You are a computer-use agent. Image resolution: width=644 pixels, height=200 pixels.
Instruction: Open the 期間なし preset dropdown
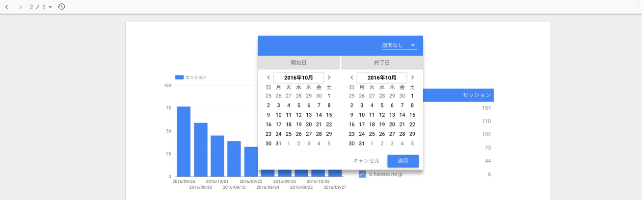click(x=400, y=45)
